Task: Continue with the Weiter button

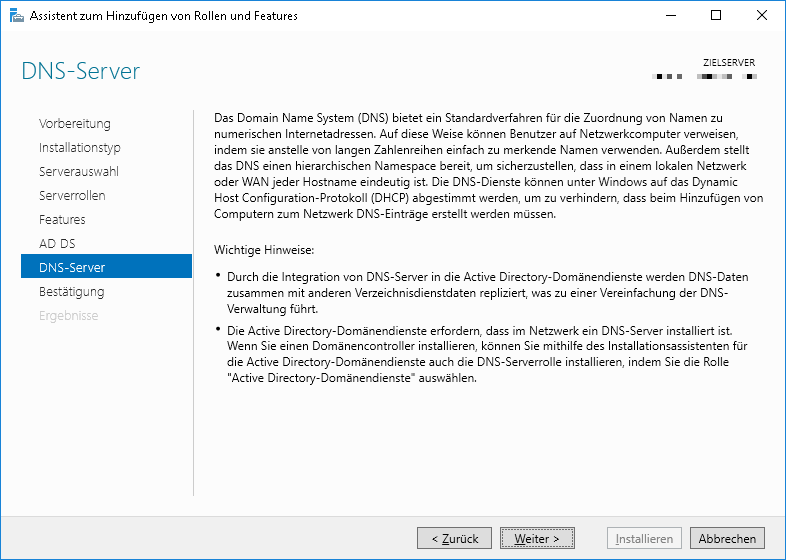Action: point(537,538)
